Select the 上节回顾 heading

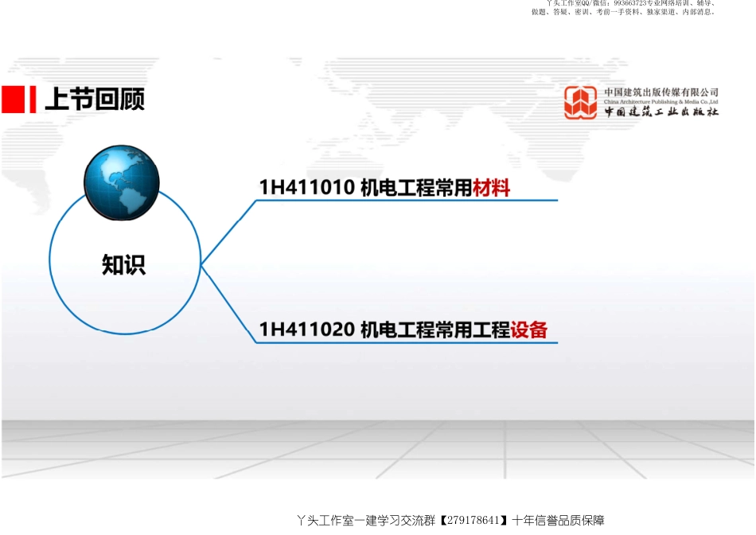94,100
